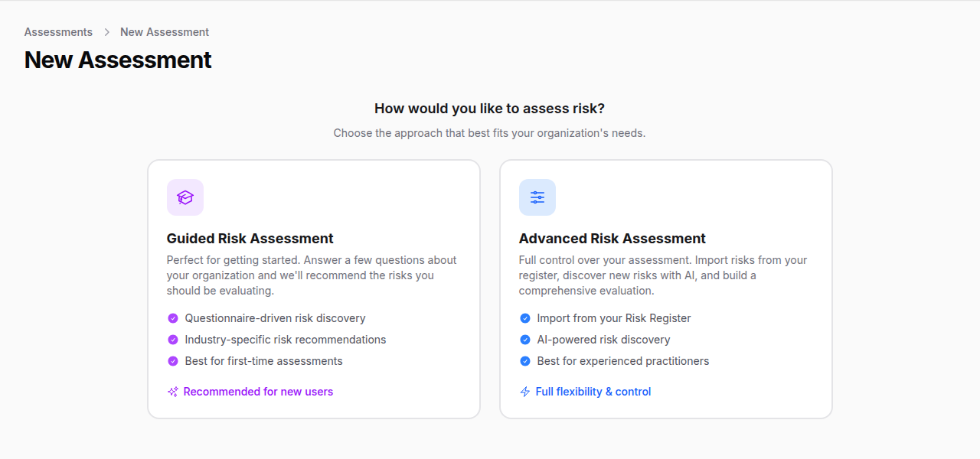Expand the breadcrumb chevron between Assessments and New Assessment

105,31
